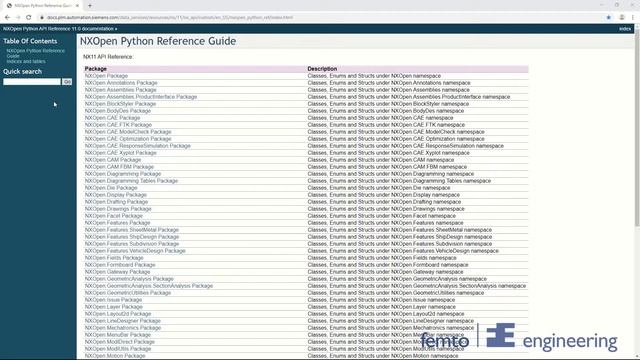Open the index link in header

tap(625, 29)
